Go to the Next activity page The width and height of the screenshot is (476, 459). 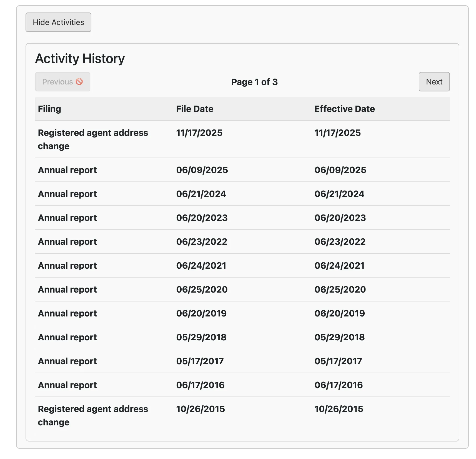coord(434,82)
